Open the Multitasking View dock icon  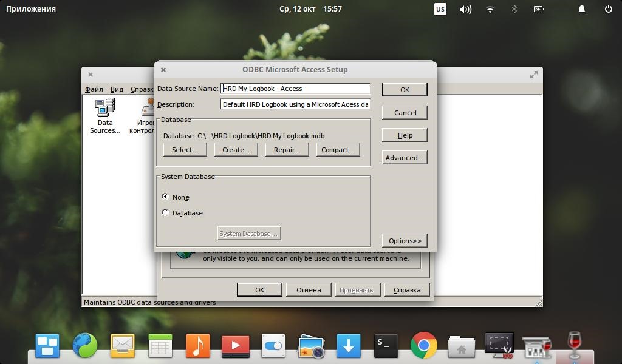47,345
